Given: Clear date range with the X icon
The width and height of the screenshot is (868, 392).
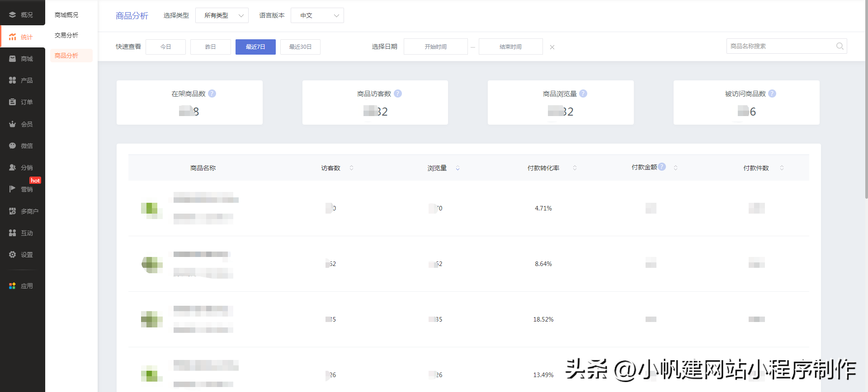Looking at the screenshot, I should pos(552,47).
